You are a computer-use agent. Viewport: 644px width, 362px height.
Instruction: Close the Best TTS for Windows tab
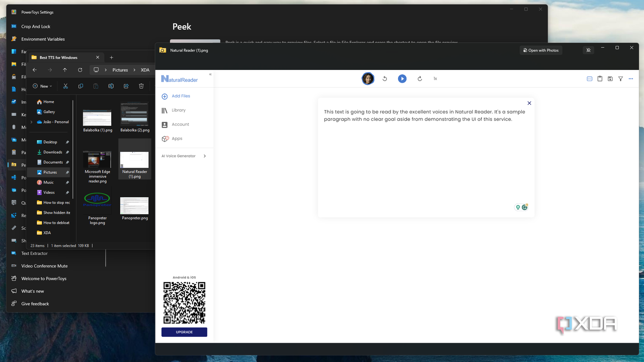(x=97, y=57)
